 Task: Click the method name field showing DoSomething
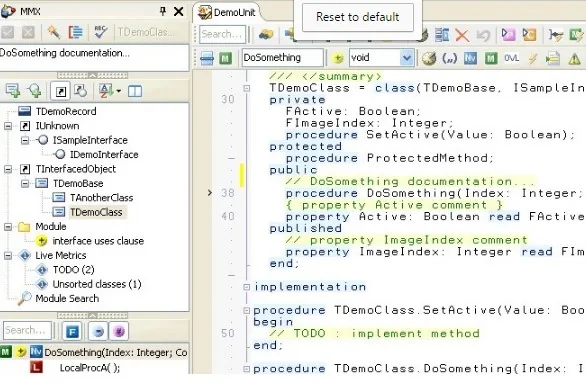[x=283, y=58]
